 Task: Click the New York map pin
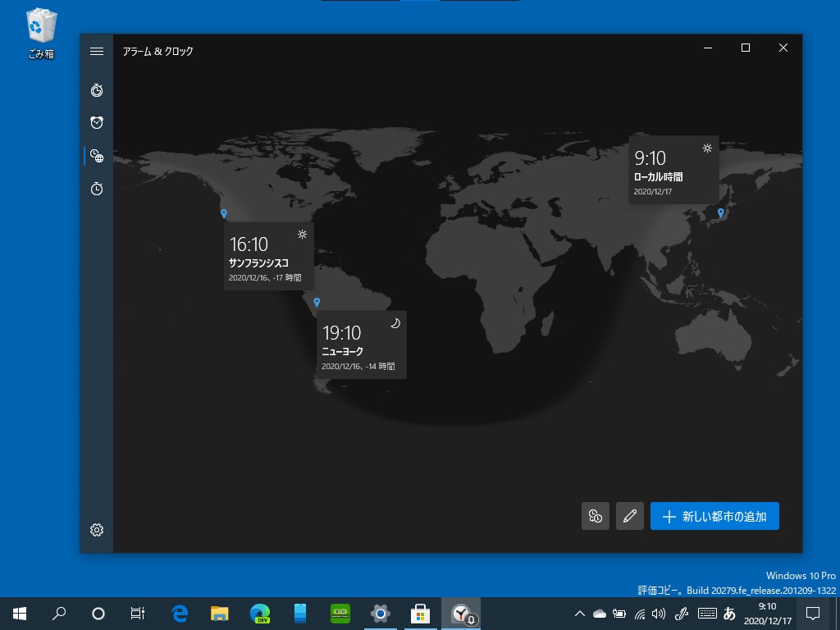click(x=317, y=303)
